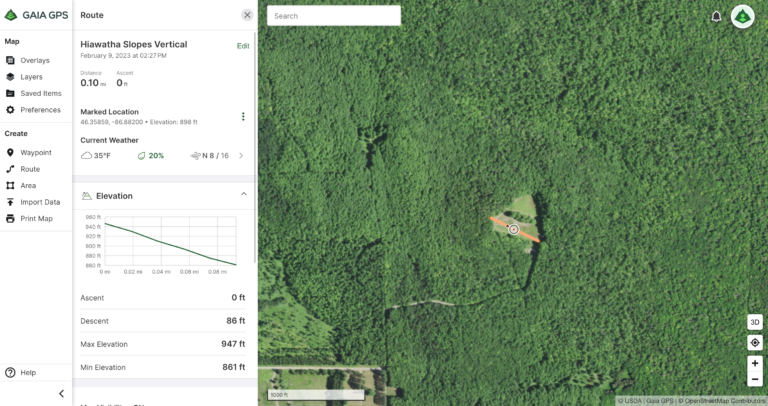
Task: Click the Waypoint pin icon
Action: (x=10, y=152)
